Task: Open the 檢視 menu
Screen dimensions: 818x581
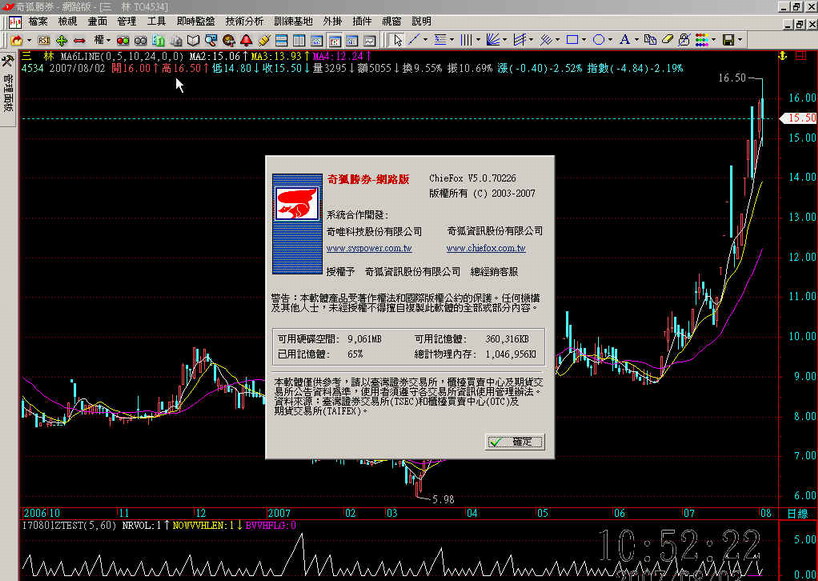Action: tap(67, 21)
